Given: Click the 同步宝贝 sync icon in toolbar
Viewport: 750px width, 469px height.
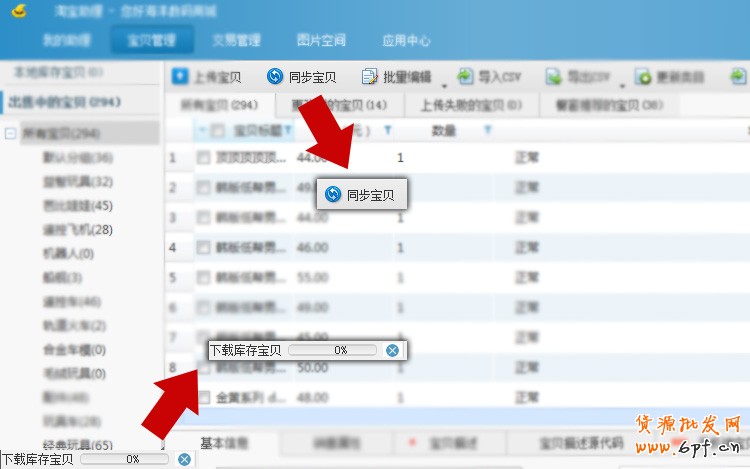Looking at the screenshot, I should point(275,77).
